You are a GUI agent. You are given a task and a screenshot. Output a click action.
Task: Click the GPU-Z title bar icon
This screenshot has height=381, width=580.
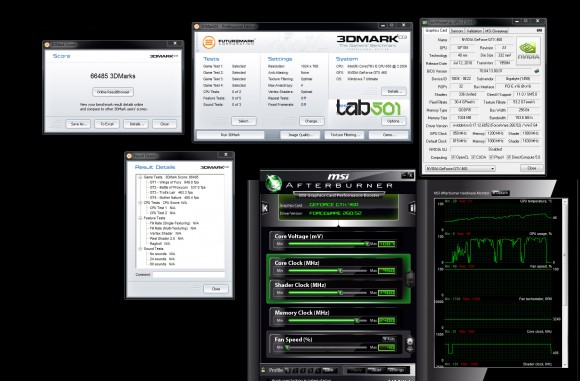[x=425, y=22]
